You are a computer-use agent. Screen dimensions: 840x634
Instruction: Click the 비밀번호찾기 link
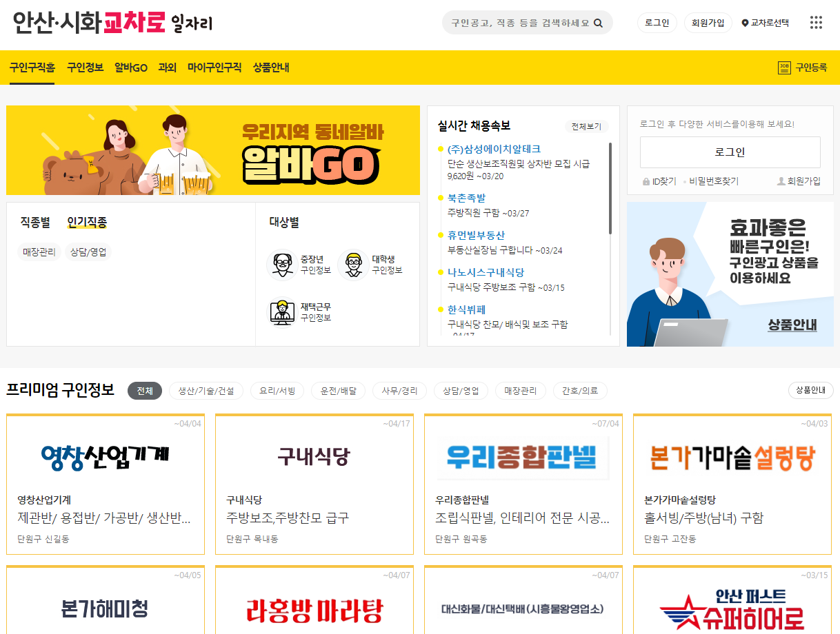(x=714, y=181)
